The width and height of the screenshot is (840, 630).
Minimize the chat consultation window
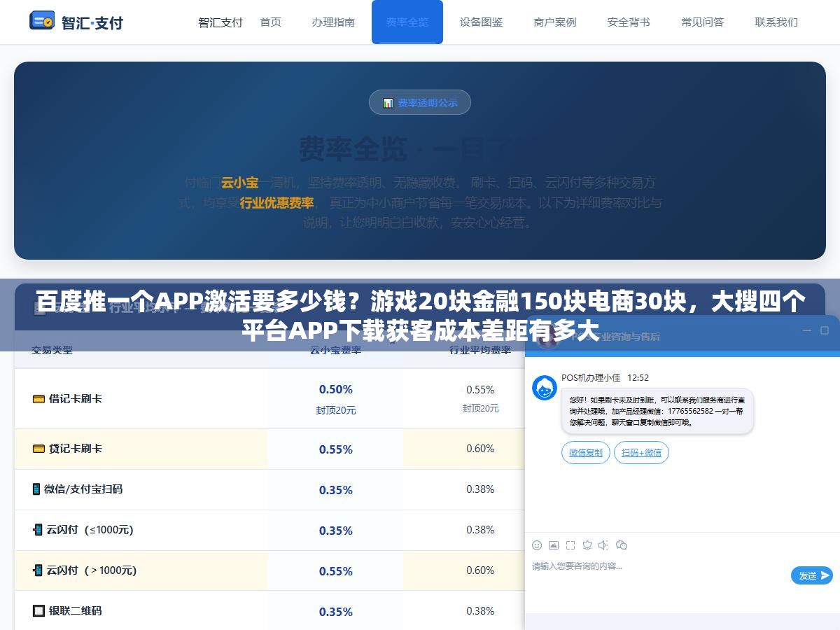807,331
